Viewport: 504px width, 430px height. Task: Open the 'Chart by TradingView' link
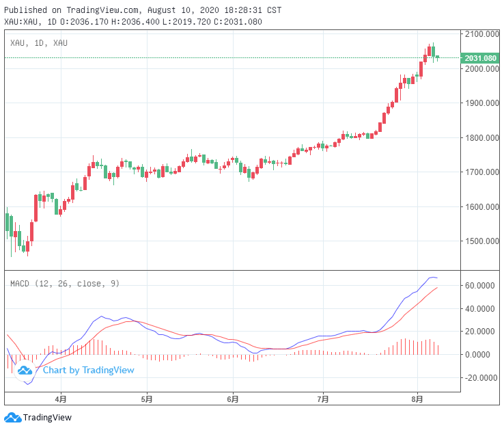(88, 371)
